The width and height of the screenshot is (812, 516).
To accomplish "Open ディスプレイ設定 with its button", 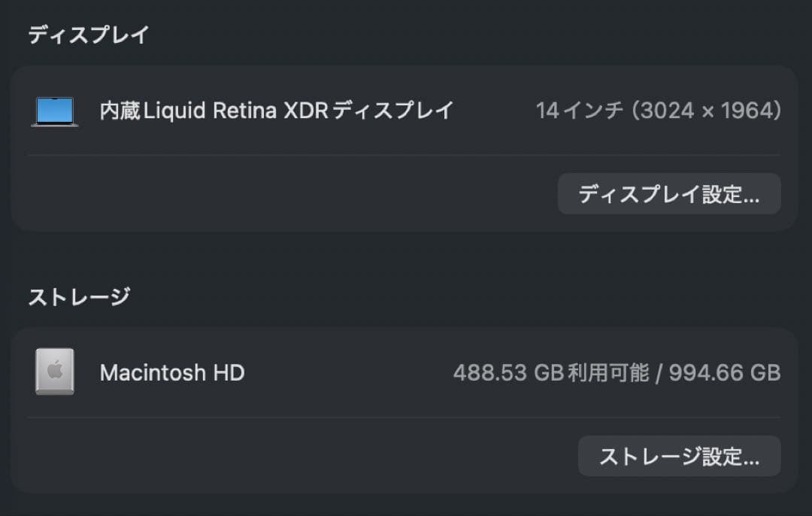I will pos(668,193).
